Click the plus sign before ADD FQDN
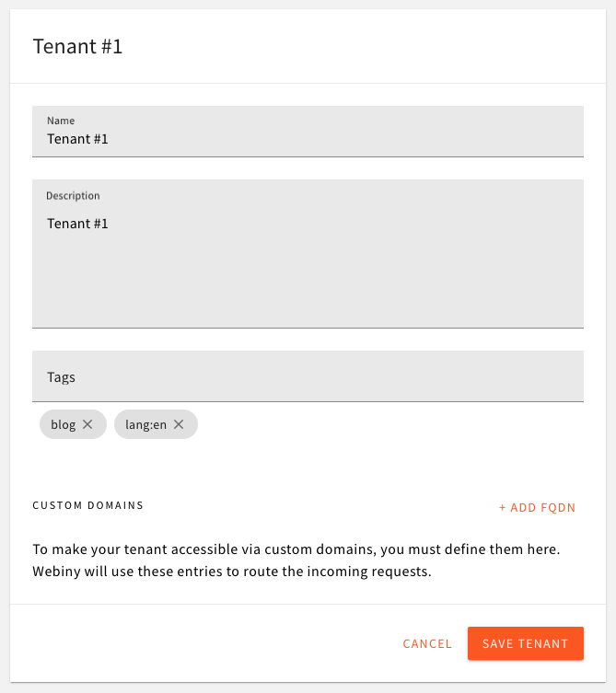This screenshot has height=693, width=616. tap(503, 508)
